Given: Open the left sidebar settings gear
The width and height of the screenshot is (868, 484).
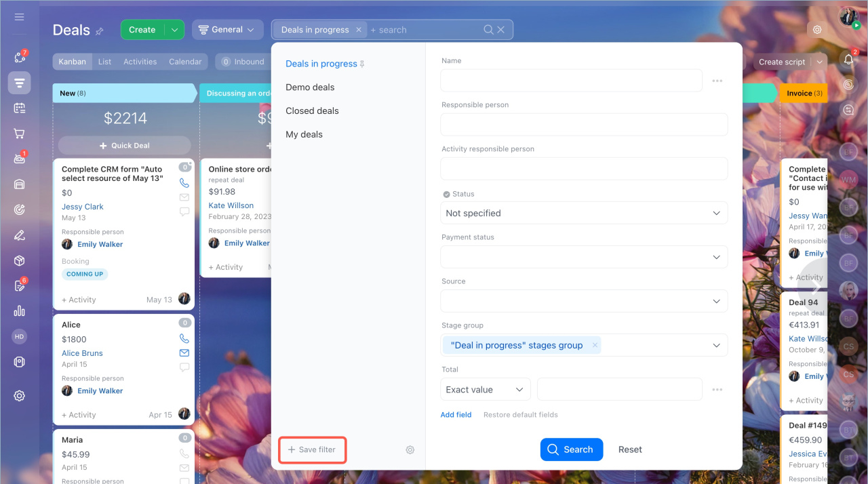Looking at the screenshot, I should [x=19, y=396].
